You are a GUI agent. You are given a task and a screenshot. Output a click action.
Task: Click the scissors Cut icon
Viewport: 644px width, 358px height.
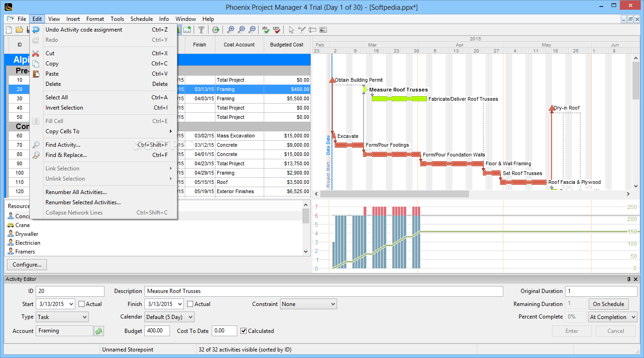point(36,53)
